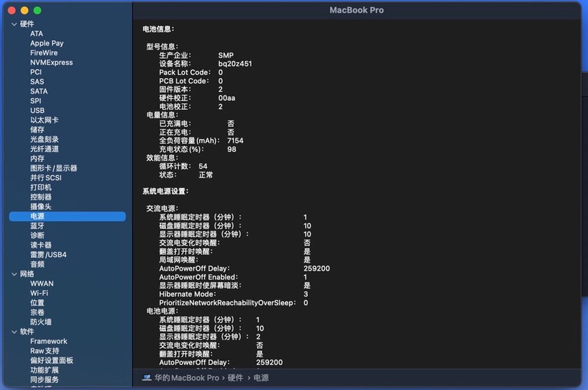Collapse the 硬件 section chevron
Viewport: 588px width, 390px height.
15,24
